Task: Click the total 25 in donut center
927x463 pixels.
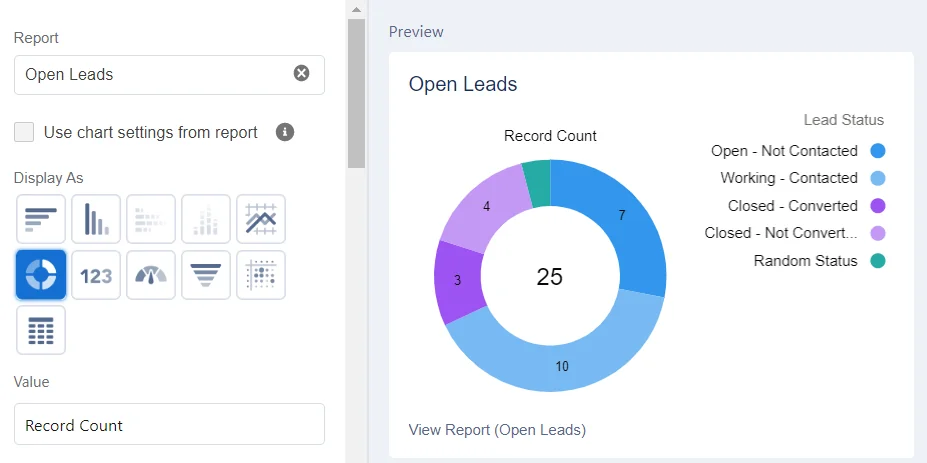Action: (x=550, y=277)
